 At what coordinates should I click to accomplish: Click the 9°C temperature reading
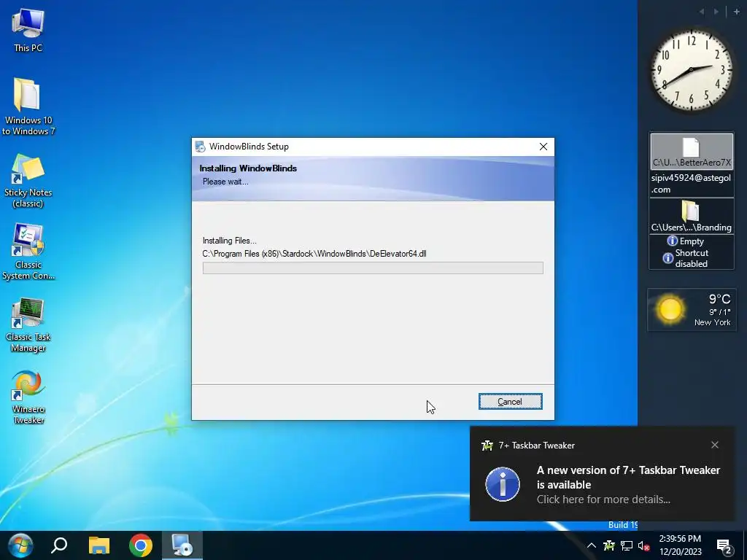click(719, 299)
